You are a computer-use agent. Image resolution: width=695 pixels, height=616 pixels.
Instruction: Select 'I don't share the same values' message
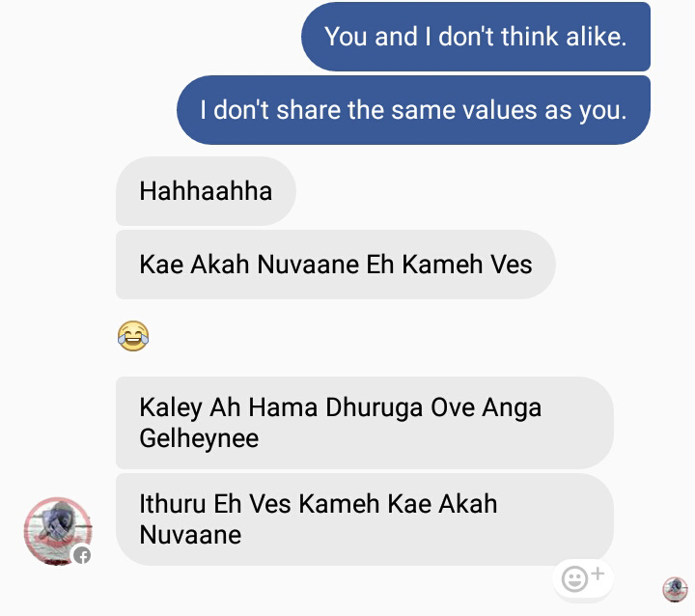(x=413, y=110)
